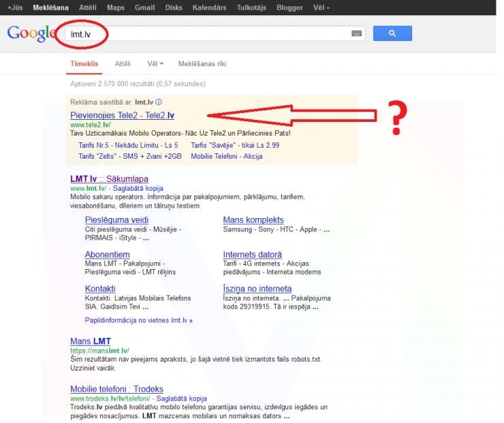Select the Tīmeklis tab

pos(84,63)
